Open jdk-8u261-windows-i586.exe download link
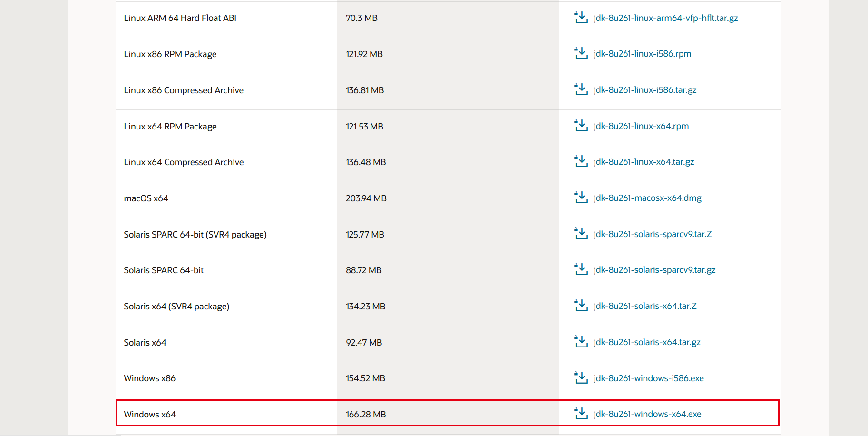This screenshot has width=868, height=436. click(x=648, y=378)
